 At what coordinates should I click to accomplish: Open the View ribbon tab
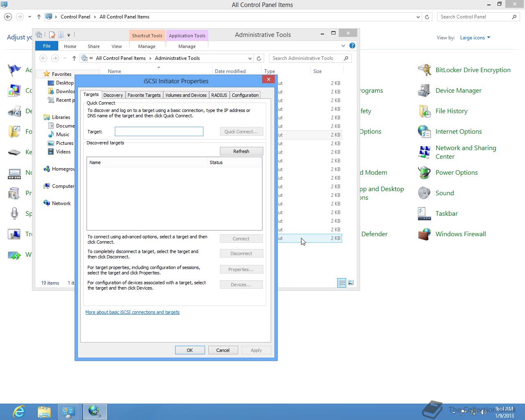pos(116,46)
